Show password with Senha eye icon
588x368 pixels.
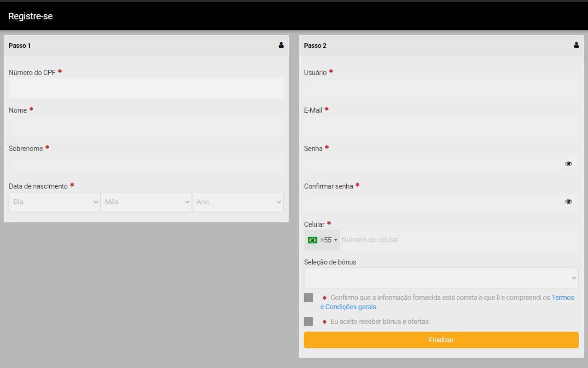(569, 164)
